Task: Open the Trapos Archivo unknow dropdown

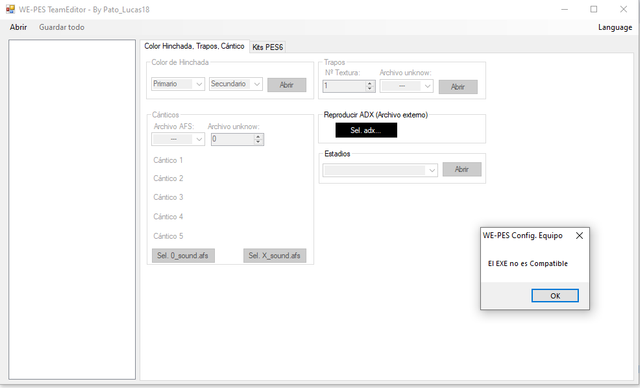Action: (407, 86)
